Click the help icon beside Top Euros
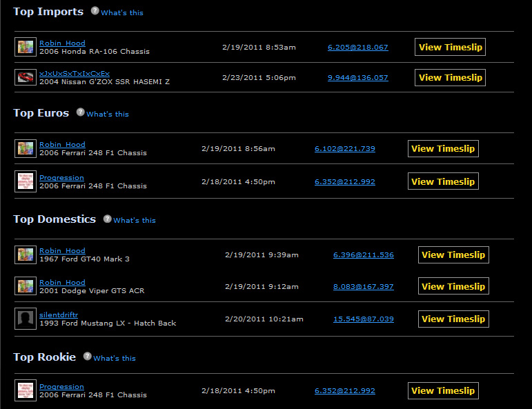Viewport: 532px width, 409px height. [x=81, y=113]
